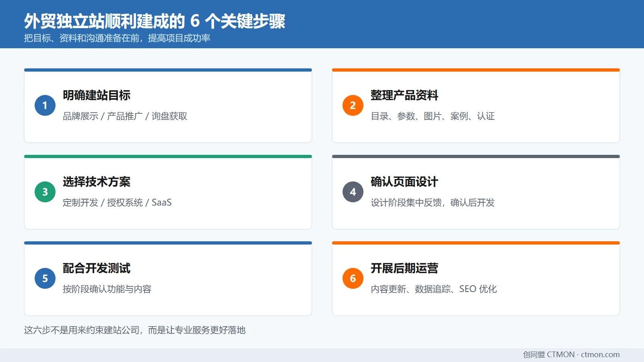Viewport: 644px width, 362px height.
Task: Select the text 品牌展示 / 产品推广 / 询盘获取
Action: (125, 116)
